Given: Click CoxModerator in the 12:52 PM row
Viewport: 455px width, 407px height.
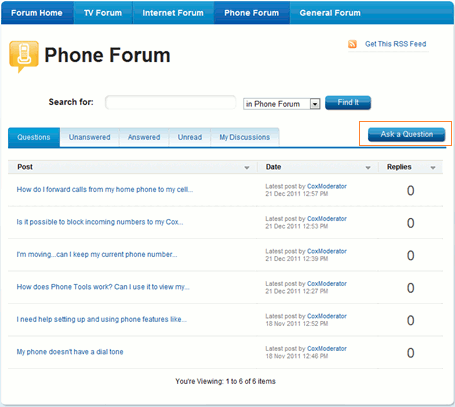Looking at the screenshot, I should (x=327, y=316).
